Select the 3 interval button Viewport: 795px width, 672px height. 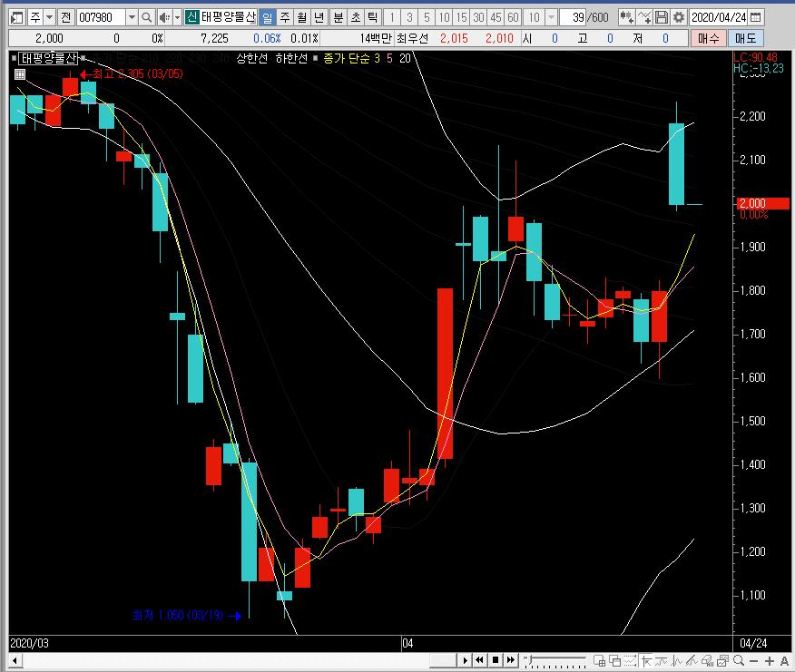409,18
